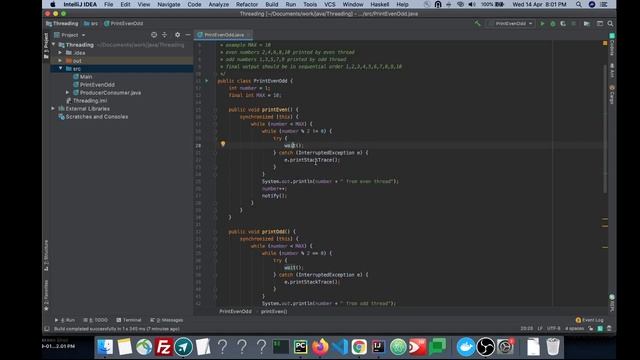
Task: Run PrintEvenOdd with the green play icon
Action: tap(542, 24)
